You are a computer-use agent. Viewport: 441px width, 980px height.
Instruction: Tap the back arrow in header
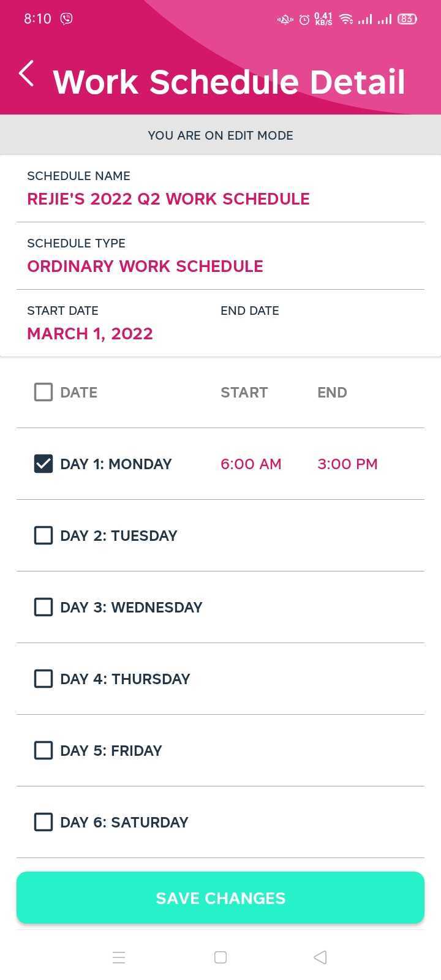(x=26, y=74)
